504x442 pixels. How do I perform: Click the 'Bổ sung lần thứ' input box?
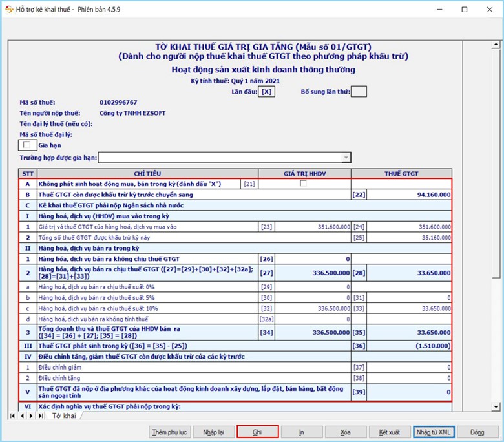point(359,92)
